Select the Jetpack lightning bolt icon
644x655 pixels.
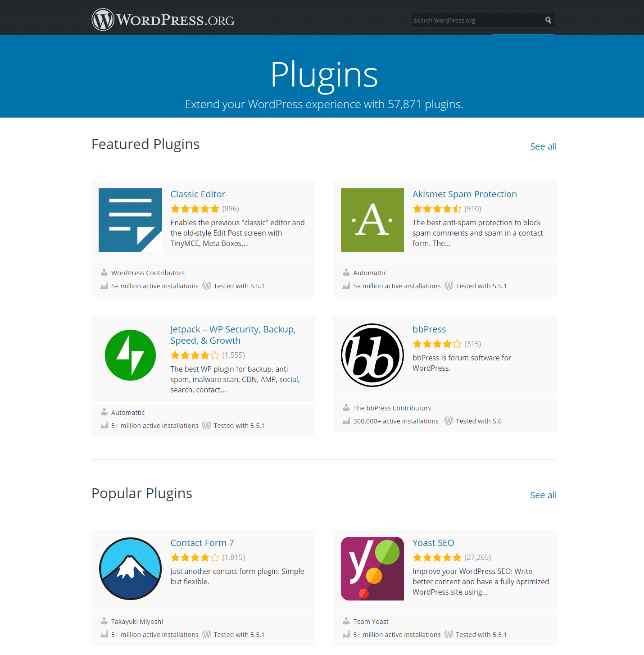click(x=130, y=355)
